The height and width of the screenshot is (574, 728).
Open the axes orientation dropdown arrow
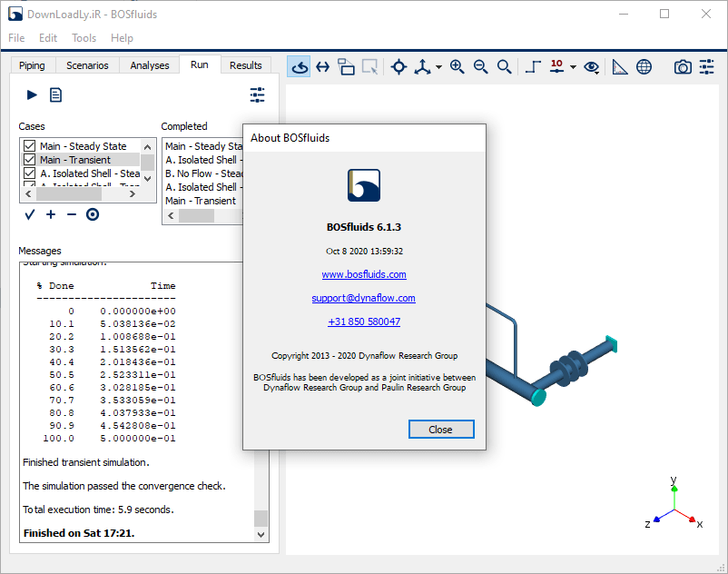coord(438,67)
